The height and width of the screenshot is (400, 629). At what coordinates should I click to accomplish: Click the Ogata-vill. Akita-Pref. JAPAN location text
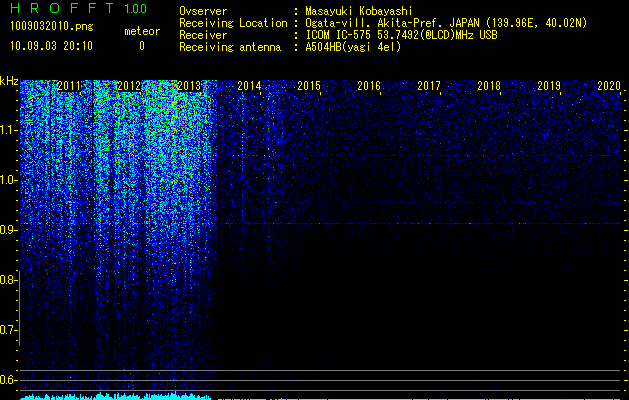click(446, 23)
